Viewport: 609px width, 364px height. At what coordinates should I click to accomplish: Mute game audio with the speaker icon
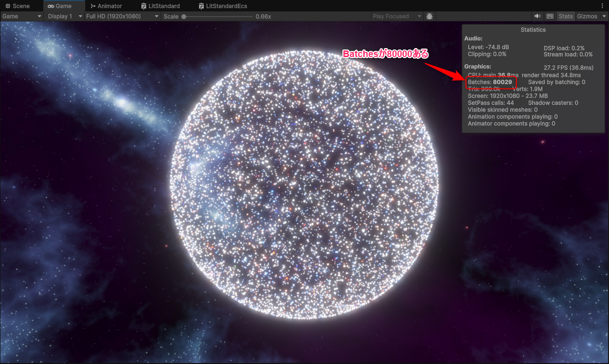[x=537, y=16]
